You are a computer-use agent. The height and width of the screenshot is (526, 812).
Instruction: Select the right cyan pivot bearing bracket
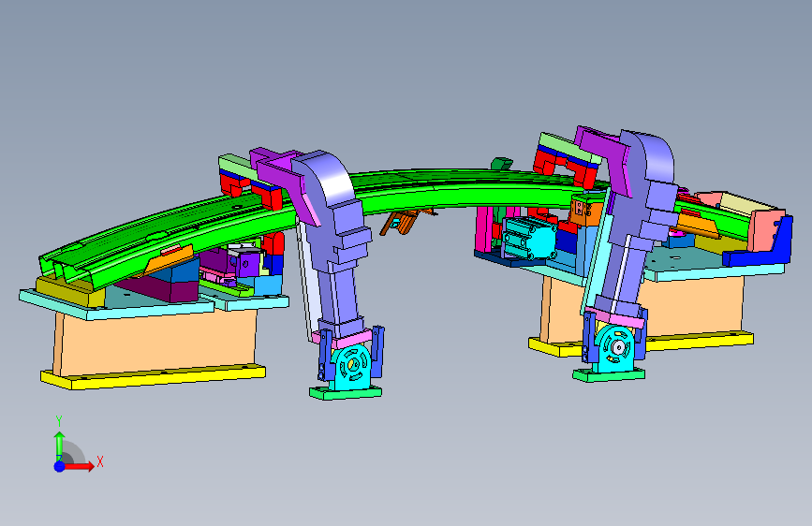pos(616,348)
